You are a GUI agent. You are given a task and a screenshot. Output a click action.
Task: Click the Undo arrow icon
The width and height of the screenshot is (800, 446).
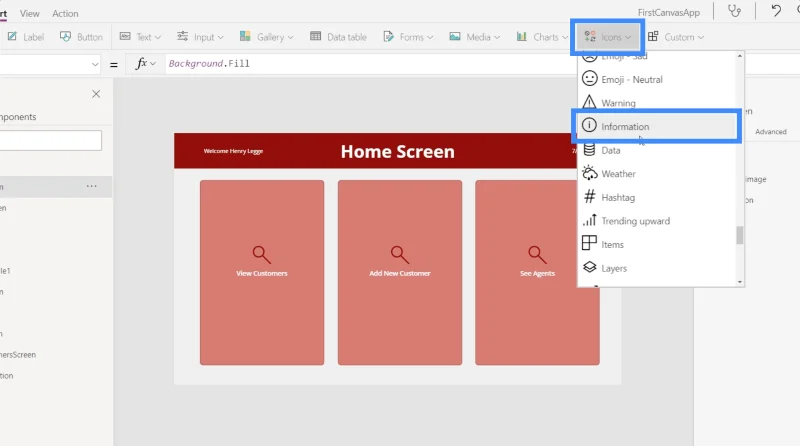[x=776, y=10]
